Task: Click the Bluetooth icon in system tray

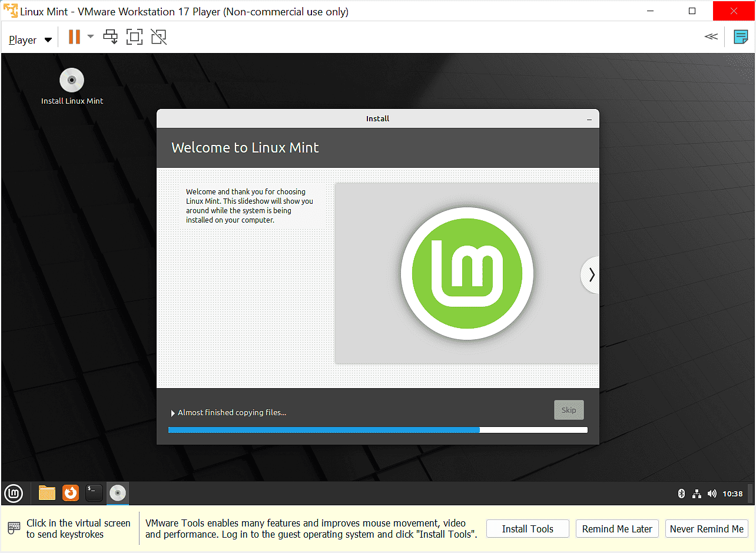Action: (x=682, y=494)
